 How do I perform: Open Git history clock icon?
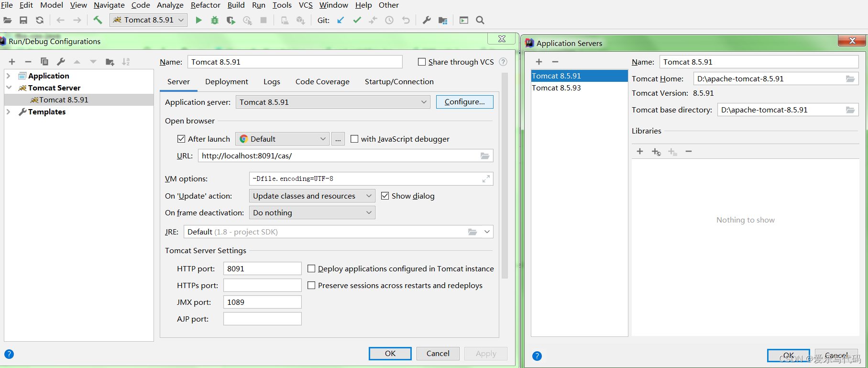click(x=389, y=20)
